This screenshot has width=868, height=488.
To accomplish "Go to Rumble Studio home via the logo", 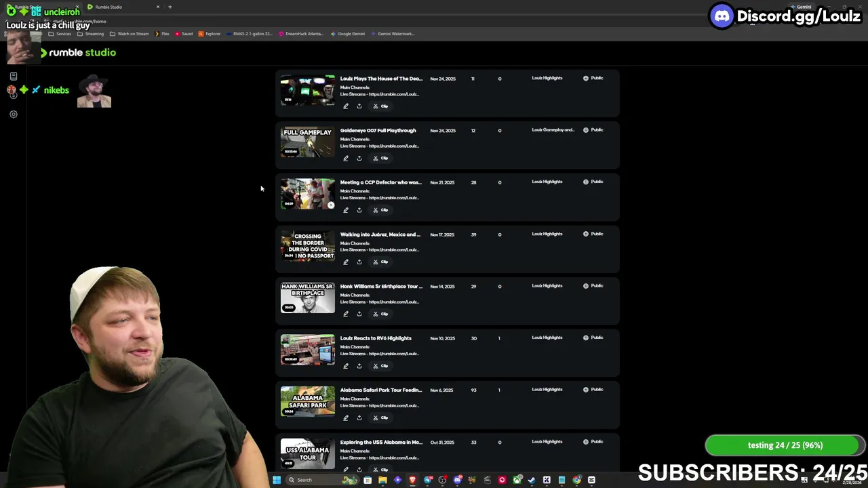I will [x=78, y=53].
